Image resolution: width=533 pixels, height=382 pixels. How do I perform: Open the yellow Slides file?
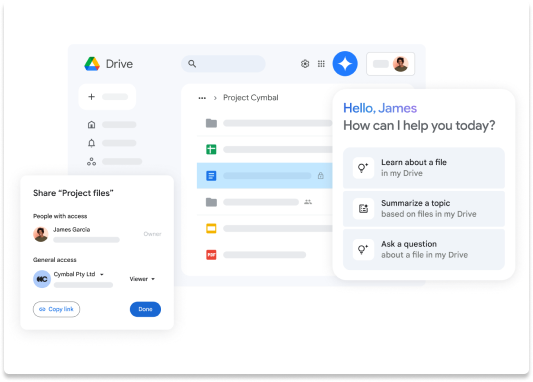click(211, 228)
